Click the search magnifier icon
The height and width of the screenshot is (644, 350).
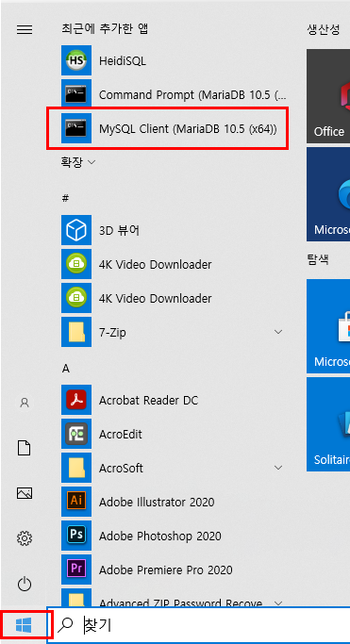click(x=64, y=625)
